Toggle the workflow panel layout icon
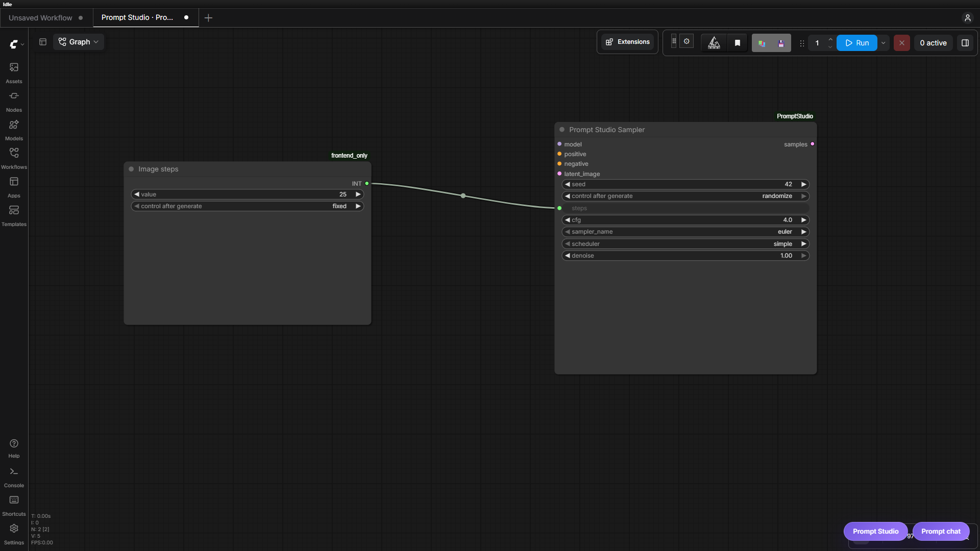The height and width of the screenshot is (551, 980). tap(43, 42)
